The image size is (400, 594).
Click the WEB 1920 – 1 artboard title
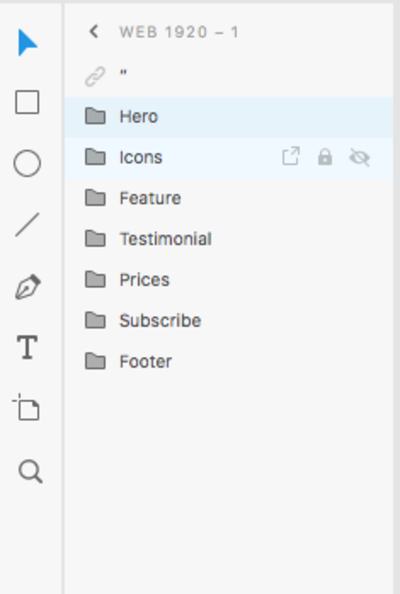pyautogui.click(x=179, y=32)
